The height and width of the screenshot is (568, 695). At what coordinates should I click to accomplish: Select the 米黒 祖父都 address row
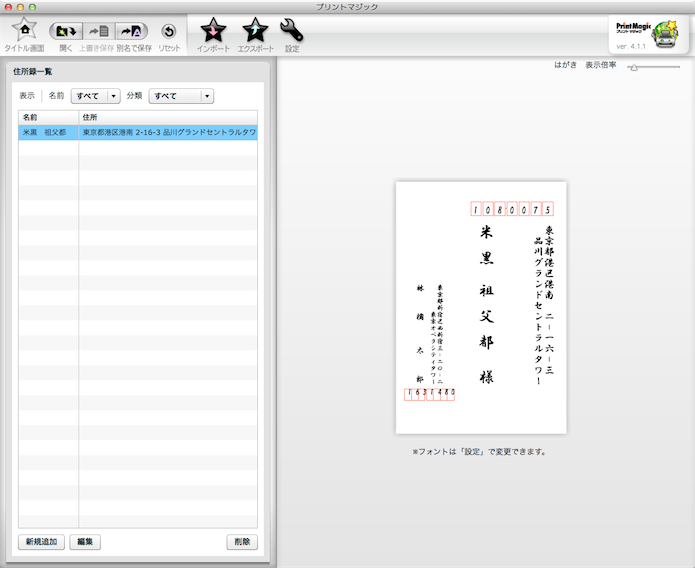tap(138, 132)
